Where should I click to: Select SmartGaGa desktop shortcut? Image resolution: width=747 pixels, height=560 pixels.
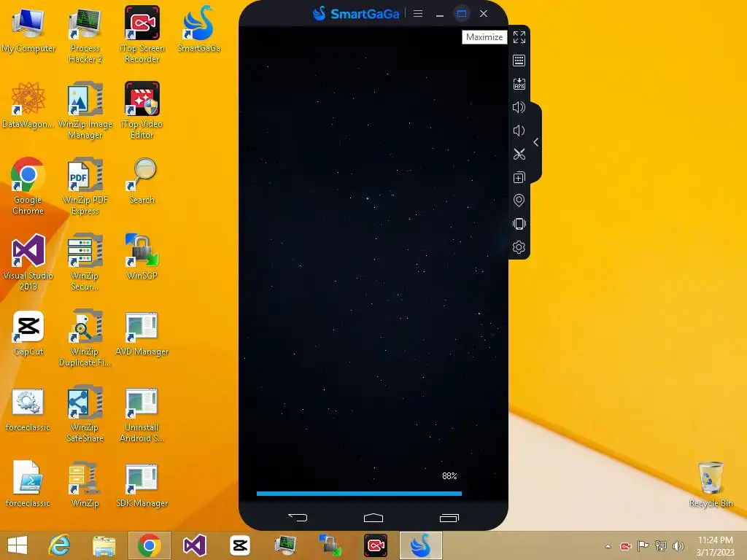198,28
